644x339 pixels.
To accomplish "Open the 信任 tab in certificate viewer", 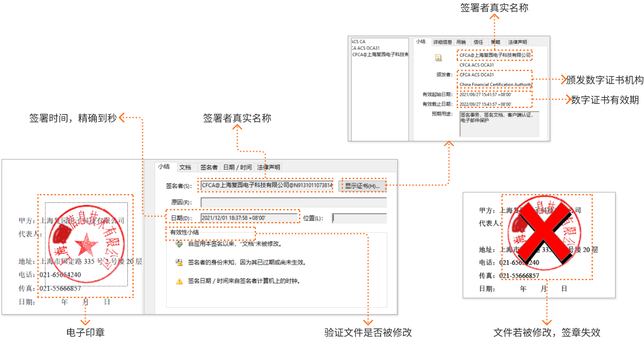I will [x=479, y=42].
